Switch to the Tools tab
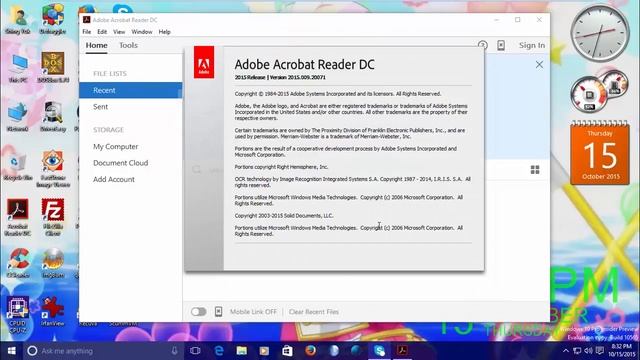 128,45
